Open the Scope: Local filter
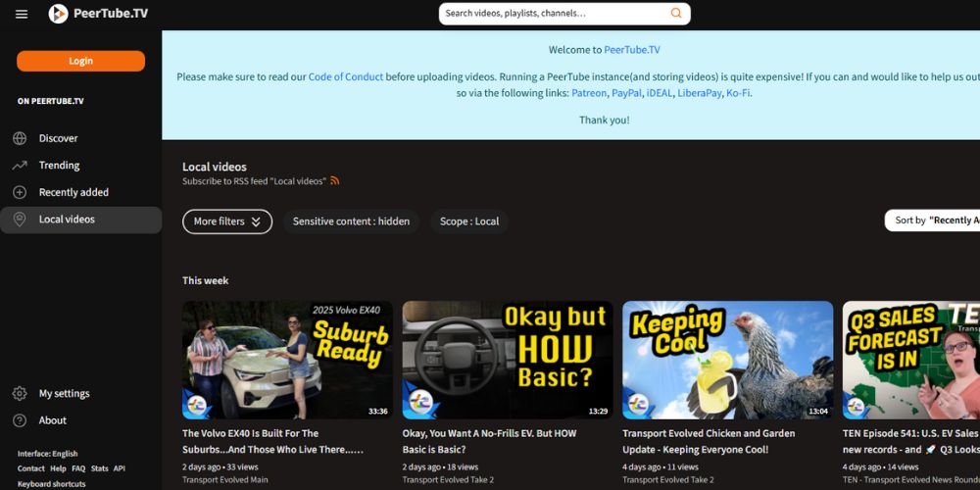This screenshot has width=980, height=490. pos(469,221)
